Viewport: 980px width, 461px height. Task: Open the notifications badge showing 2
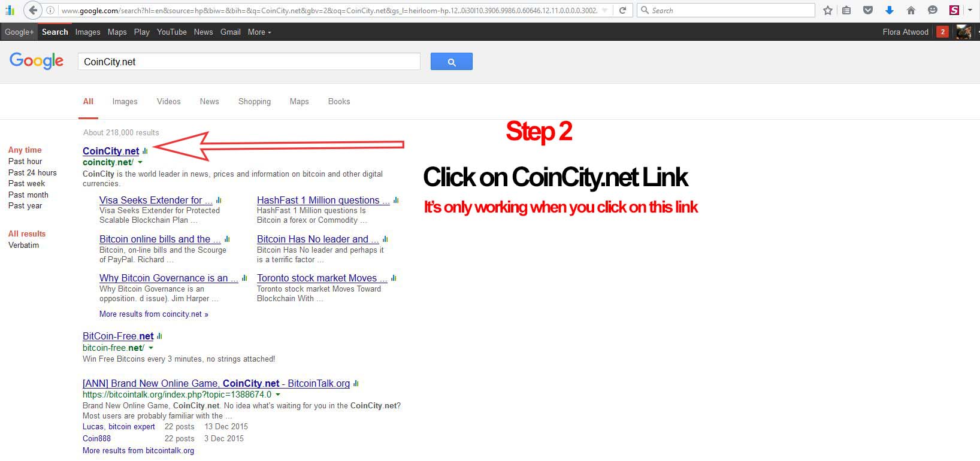tap(942, 32)
